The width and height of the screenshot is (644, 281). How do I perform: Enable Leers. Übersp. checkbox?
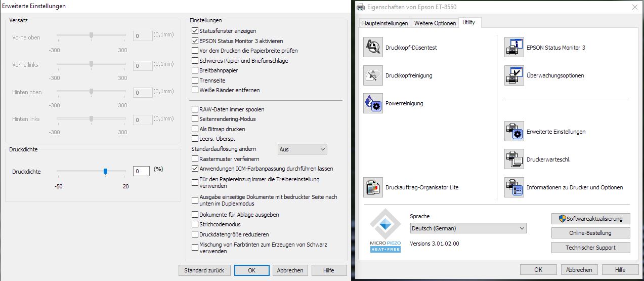195,139
